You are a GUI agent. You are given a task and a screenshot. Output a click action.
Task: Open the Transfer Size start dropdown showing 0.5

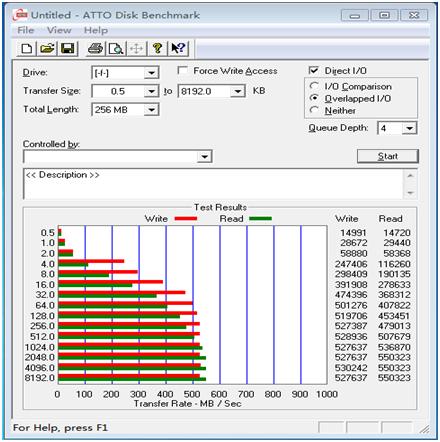pyautogui.click(x=151, y=91)
